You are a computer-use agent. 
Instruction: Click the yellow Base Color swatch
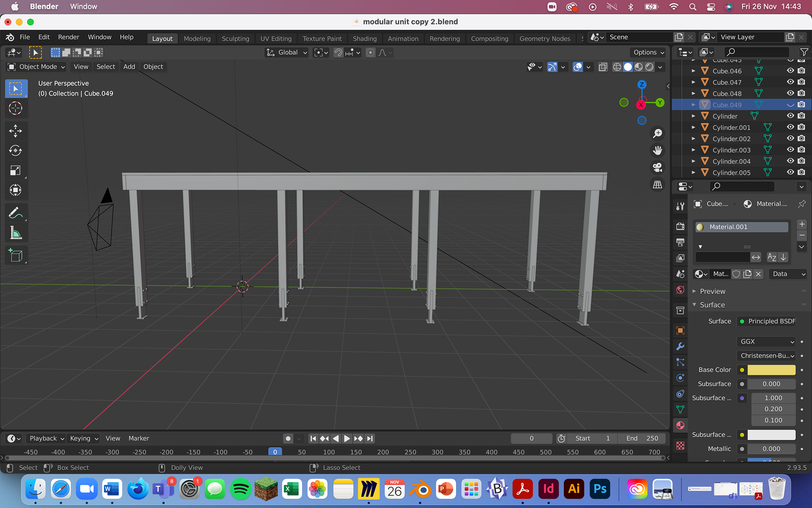[771, 370]
